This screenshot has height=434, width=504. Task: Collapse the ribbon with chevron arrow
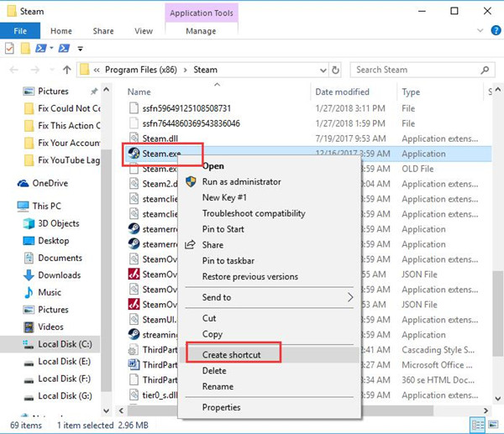click(480, 30)
